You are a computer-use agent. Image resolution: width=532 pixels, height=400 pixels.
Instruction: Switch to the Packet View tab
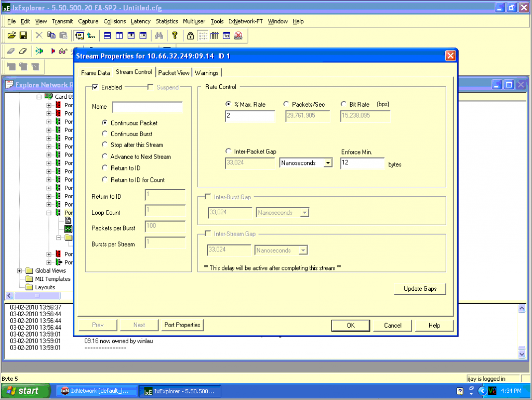pyautogui.click(x=175, y=73)
